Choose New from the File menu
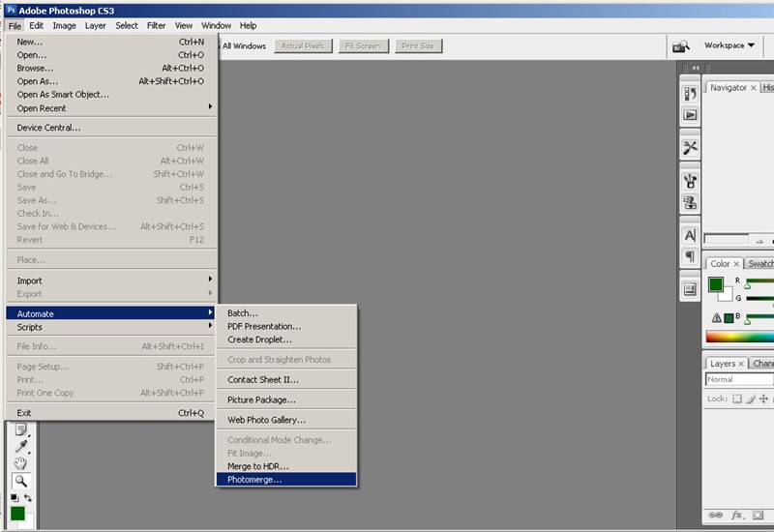Screen dimensions: 774x532 [x=111, y=42]
